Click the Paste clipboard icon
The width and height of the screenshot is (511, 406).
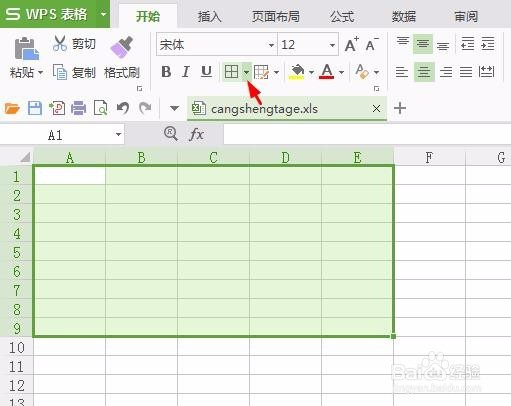[x=26, y=48]
